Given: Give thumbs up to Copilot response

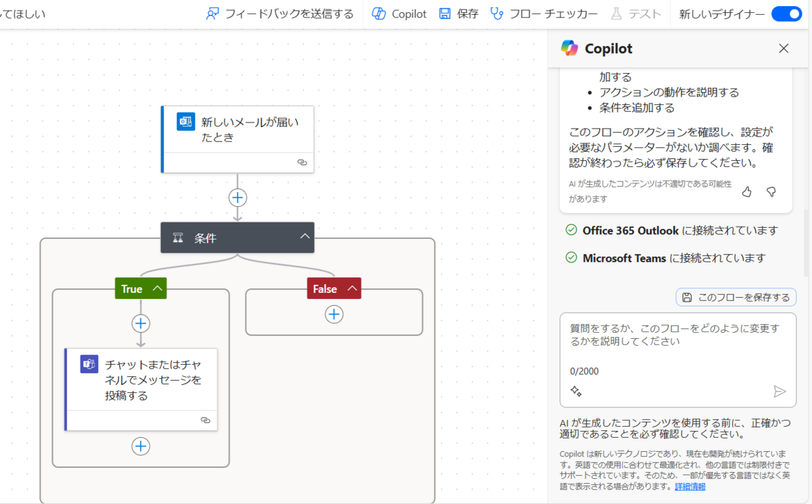Looking at the screenshot, I should (x=747, y=192).
